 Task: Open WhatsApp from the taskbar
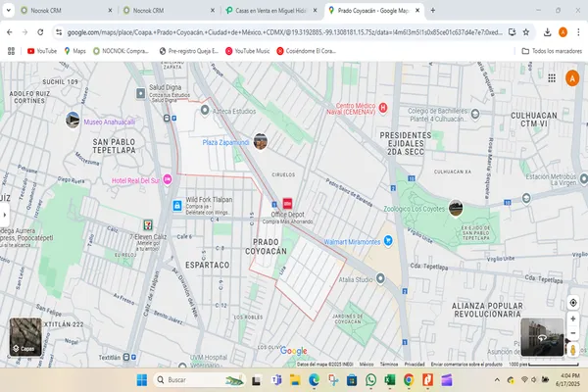click(x=370, y=380)
